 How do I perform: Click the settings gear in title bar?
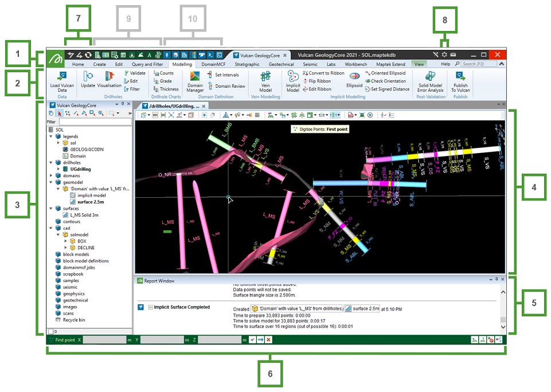444,54
